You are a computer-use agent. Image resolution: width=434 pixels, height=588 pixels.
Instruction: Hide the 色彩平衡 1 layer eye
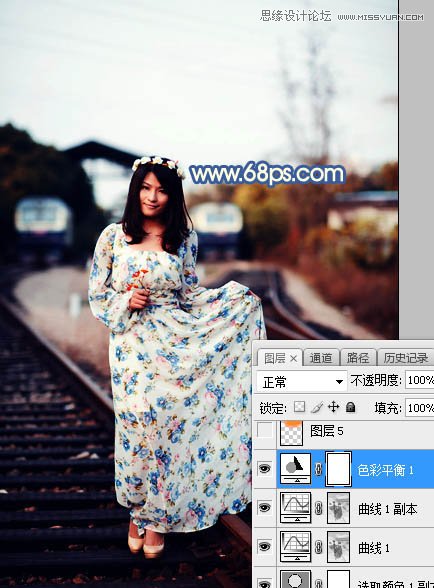[x=264, y=468]
